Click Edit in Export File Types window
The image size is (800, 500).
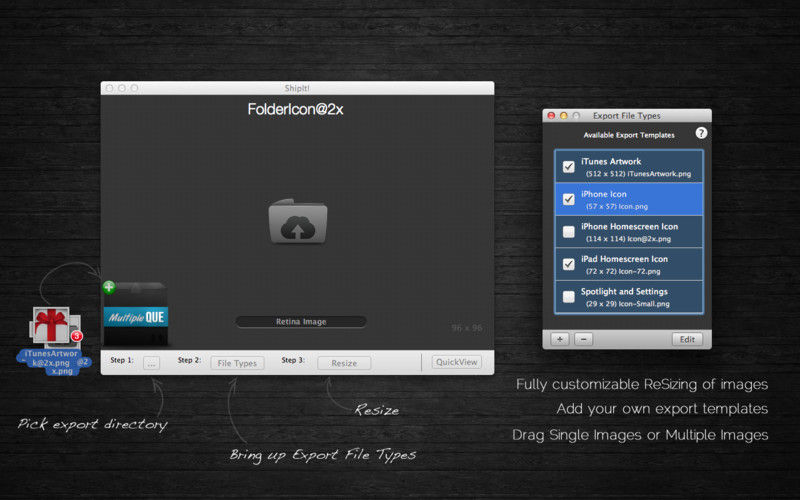[x=687, y=339]
